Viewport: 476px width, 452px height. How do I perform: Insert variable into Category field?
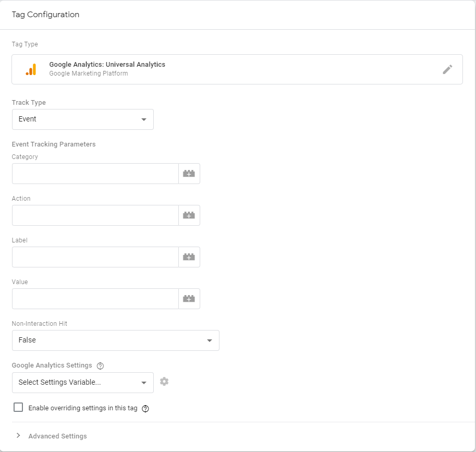tap(189, 174)
